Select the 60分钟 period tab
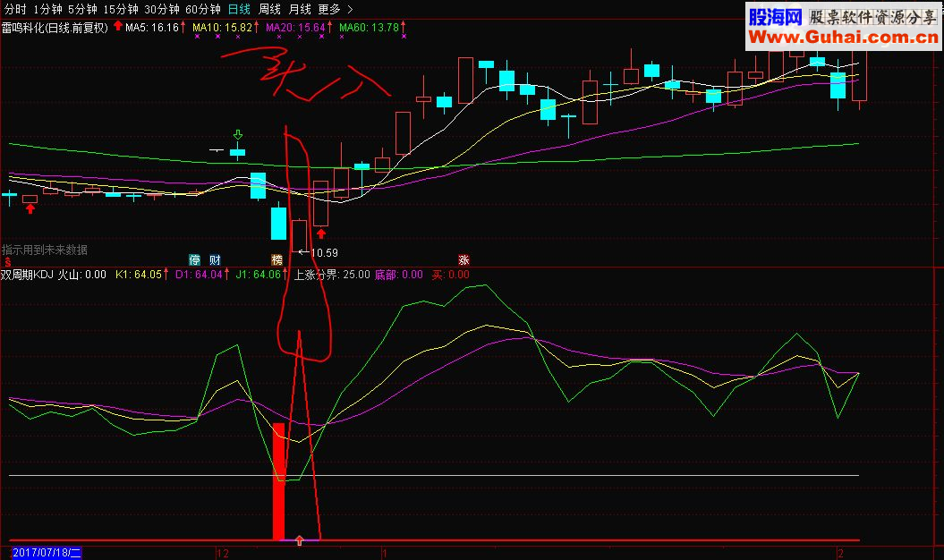The height and width of the screenshot is (560, 944). coord(203,9)
